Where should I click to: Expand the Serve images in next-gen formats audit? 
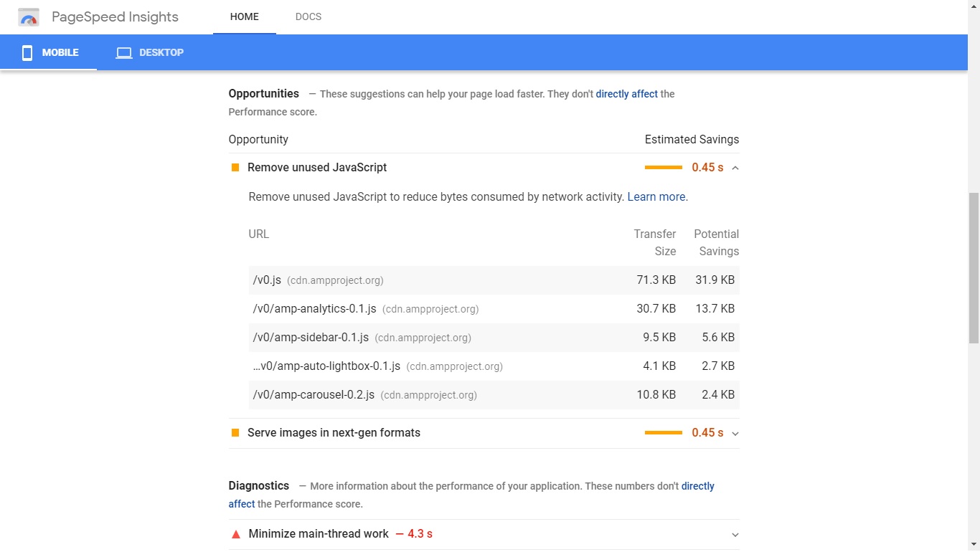click(735, 433)
